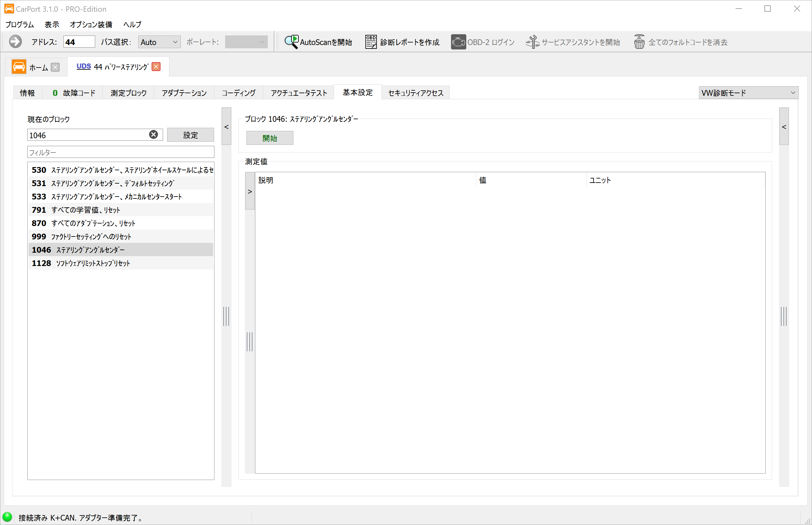Click the green connect arrow icon
This screenshot has height=525, width=812.
click(x=15, y=42)
